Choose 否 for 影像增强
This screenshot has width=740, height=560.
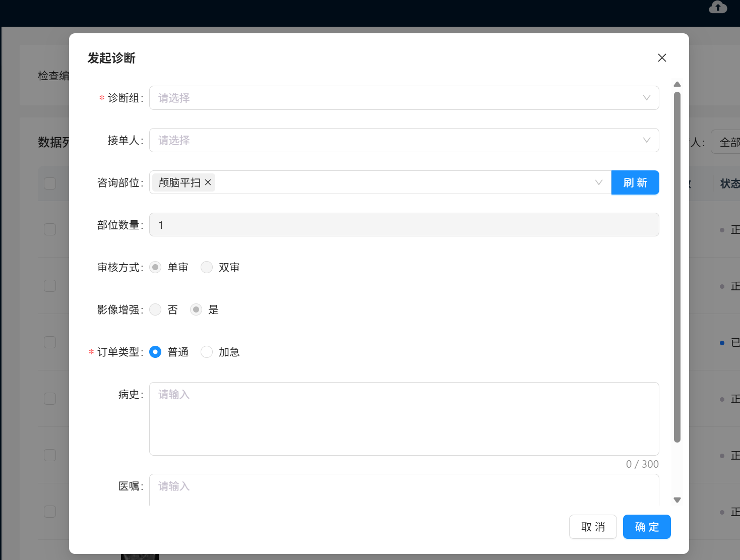(x=156, y=309)
